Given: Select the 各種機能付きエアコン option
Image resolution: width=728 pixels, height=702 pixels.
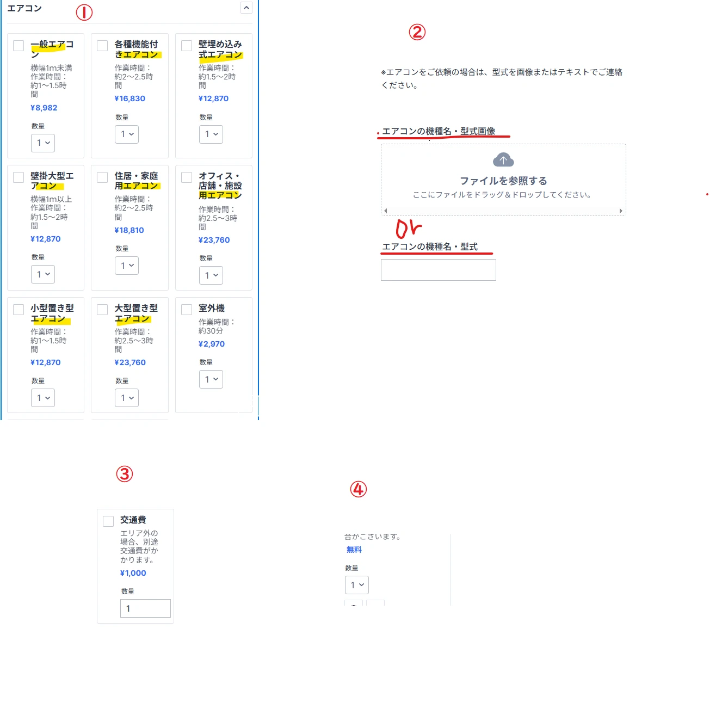Looking at the screenshot, I should tap(102, 45).
